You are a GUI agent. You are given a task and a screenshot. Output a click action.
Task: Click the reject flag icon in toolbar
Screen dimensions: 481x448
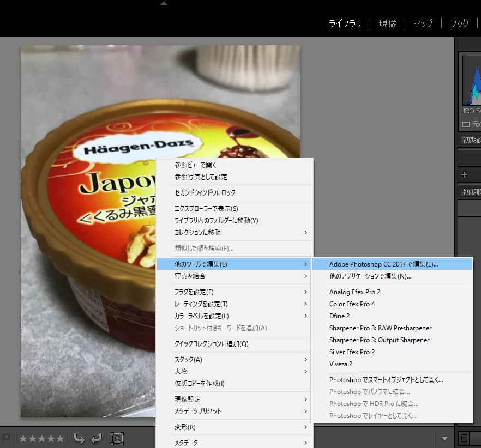(x=6, y=437)
